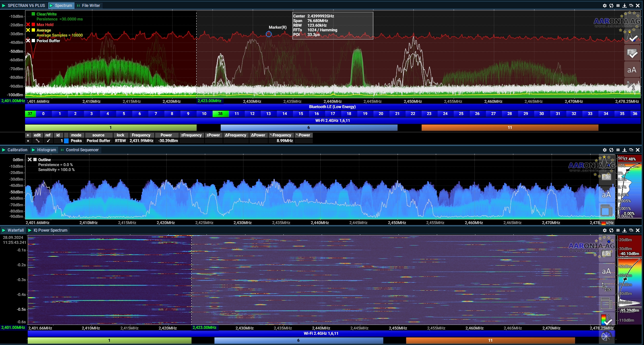Click the zoom rectangle selection icon in Spectrum
The image size is (644, 345).
click(632, 19)
